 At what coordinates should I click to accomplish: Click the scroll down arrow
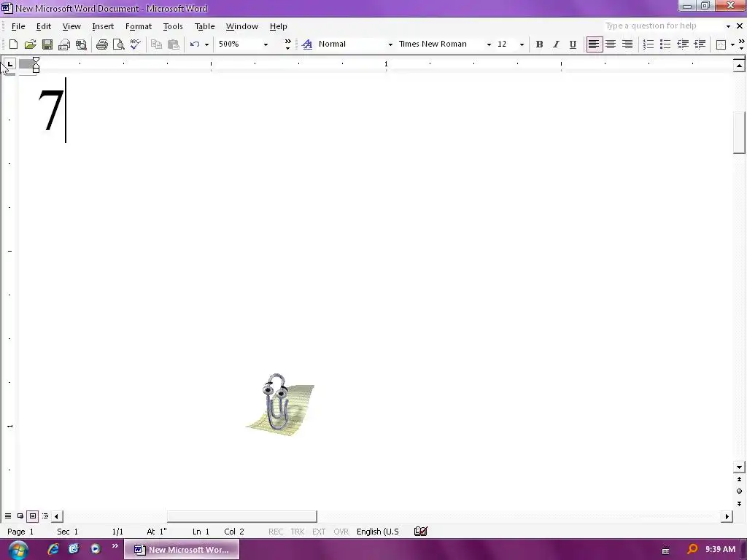point(739,467)
